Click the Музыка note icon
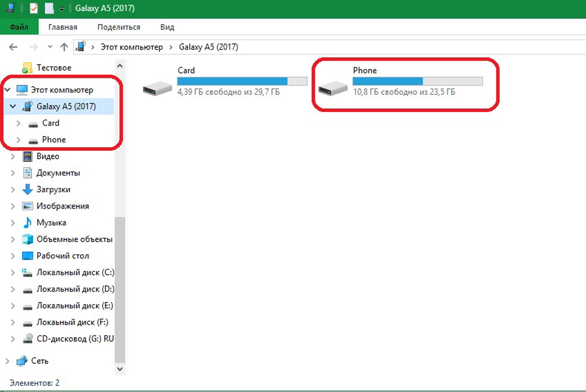This screenshot has width=586, height=392. click(27, 222)
